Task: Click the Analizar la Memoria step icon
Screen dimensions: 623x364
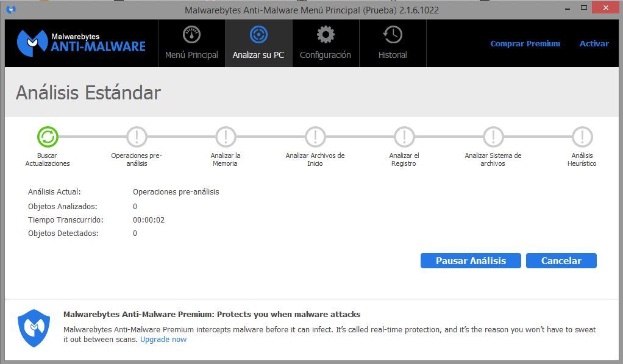Action: click(226, 137)
